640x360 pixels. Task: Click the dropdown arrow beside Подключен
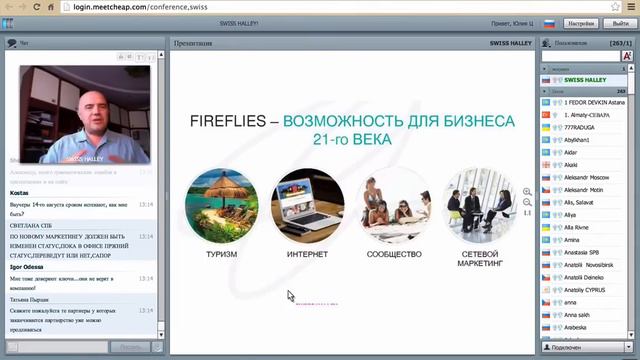click(x=628, y=347)
